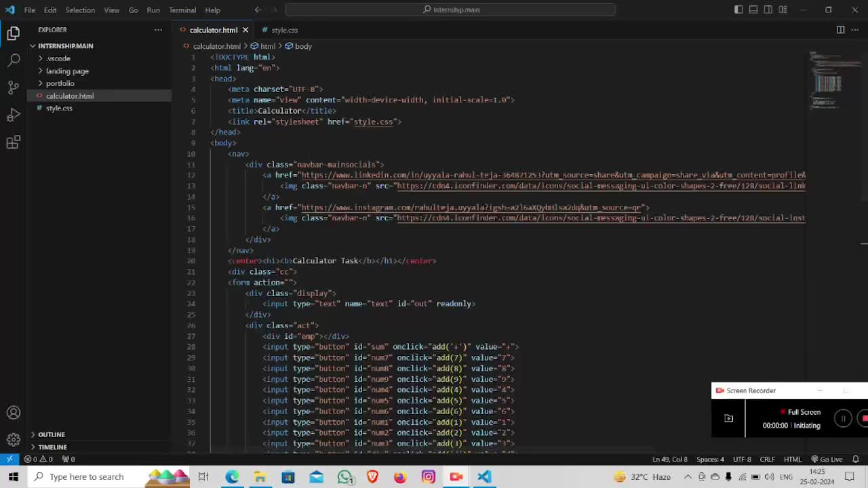Open the Edit menu
Viewport: 868px width, 488px height.
pyautogui.click(x=50, y=10)
